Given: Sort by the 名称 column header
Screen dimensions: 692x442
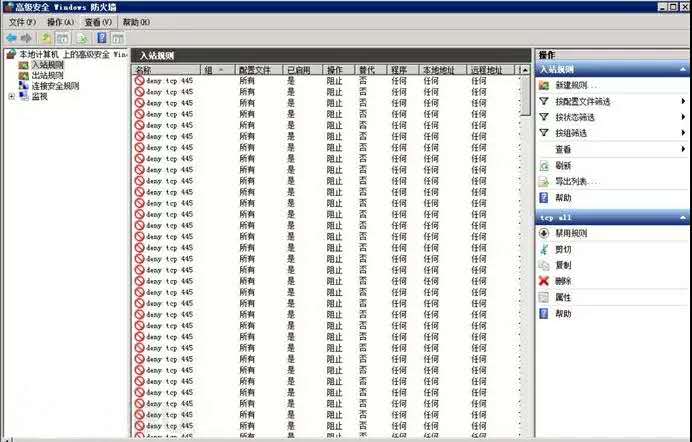Looking at the screenshot, I should (166, 70).
